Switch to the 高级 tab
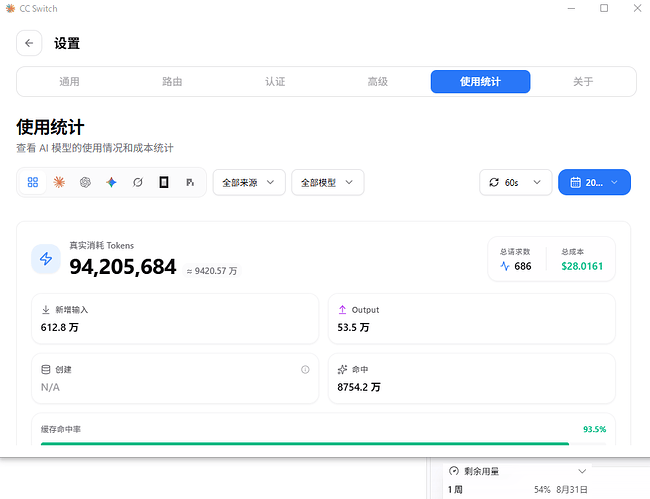The image size is (650, 499). 378,82
